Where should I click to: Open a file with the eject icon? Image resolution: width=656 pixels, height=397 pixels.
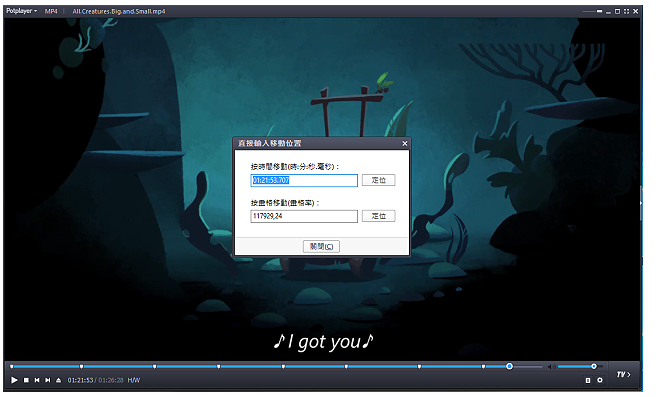(59, 380)
